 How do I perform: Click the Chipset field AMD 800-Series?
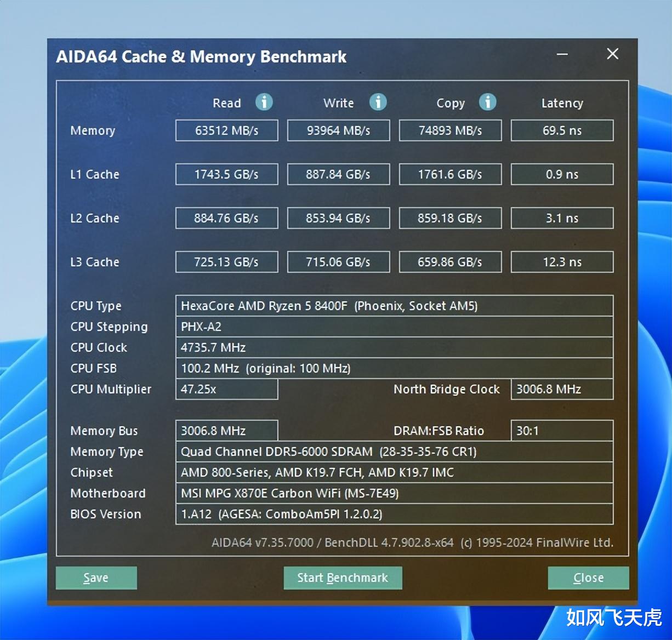pos(395,472)
